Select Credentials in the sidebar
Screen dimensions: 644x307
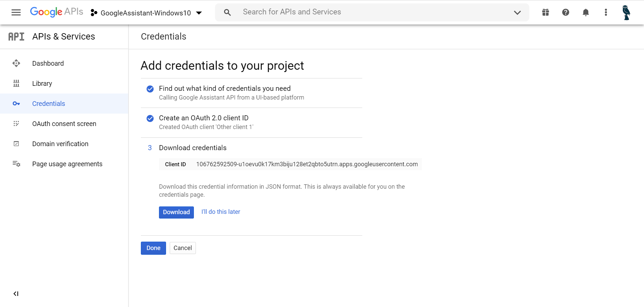[49, 104]
